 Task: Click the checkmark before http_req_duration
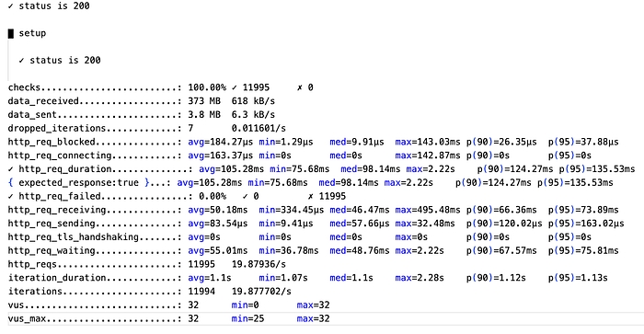pyautogui.click(x=11, y=169)
